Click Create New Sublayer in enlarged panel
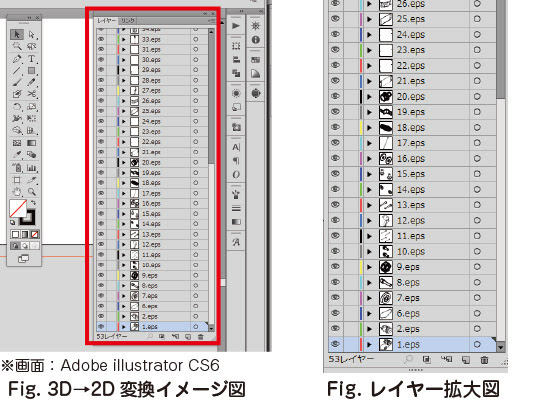 click(x=447, y=360)
